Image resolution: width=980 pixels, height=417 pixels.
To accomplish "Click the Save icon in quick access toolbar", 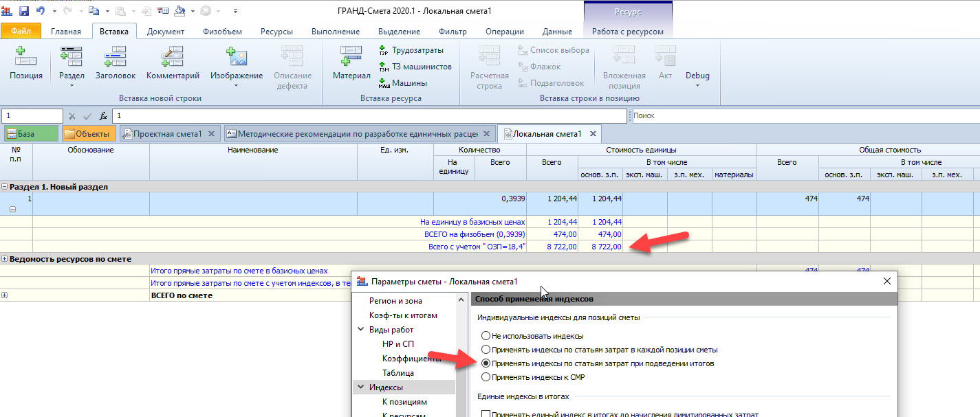I will click(x=24, y=11).
